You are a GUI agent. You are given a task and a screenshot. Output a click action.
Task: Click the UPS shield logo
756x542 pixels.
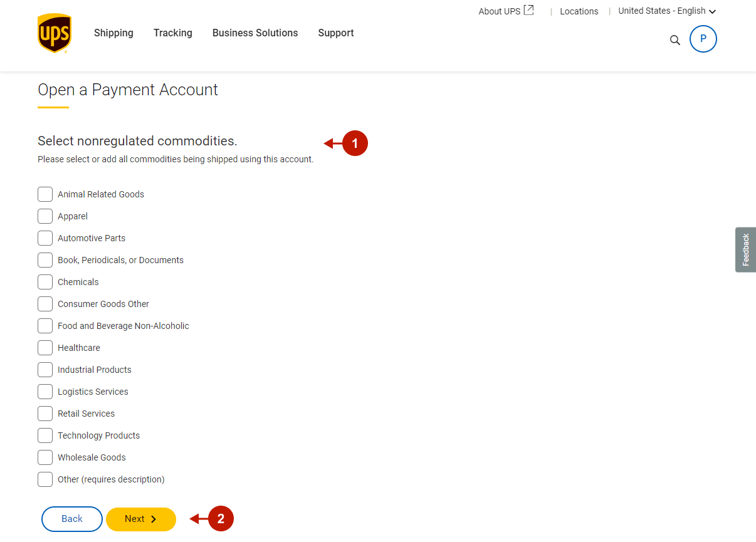pos(54,33)
